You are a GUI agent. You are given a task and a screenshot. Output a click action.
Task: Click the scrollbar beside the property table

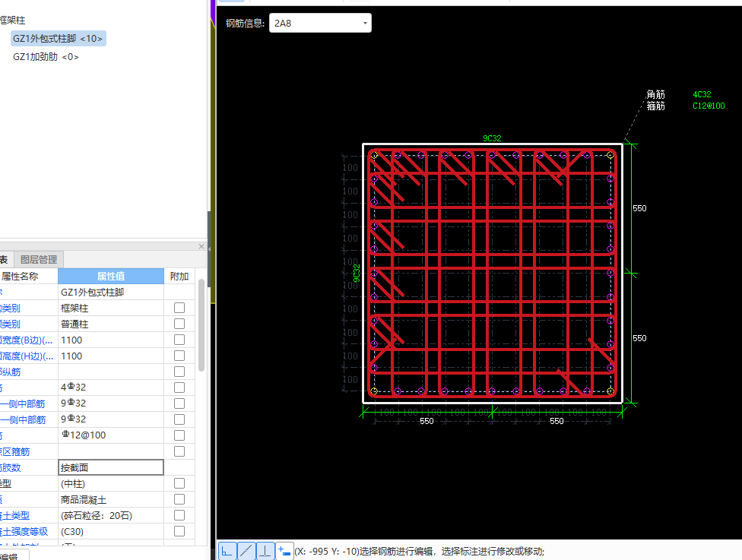tap(201, 325)
